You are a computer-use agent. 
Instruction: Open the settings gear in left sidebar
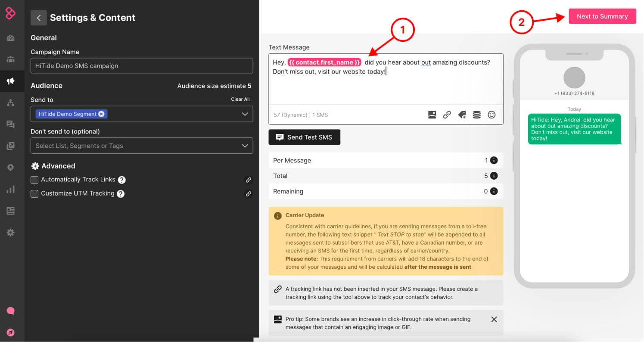(x=11, y=233)
